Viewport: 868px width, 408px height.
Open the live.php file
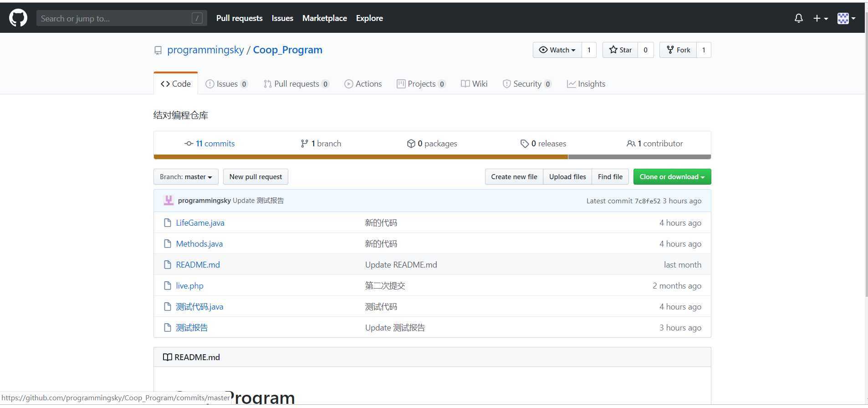click(x=190, y=286)
